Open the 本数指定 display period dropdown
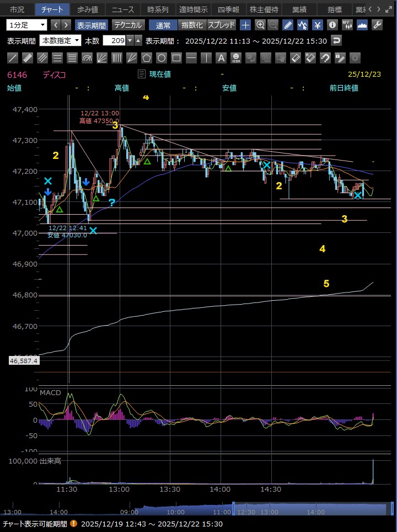Screen dimensions: 397x532 pyautogui.click(x=61, y=40)
